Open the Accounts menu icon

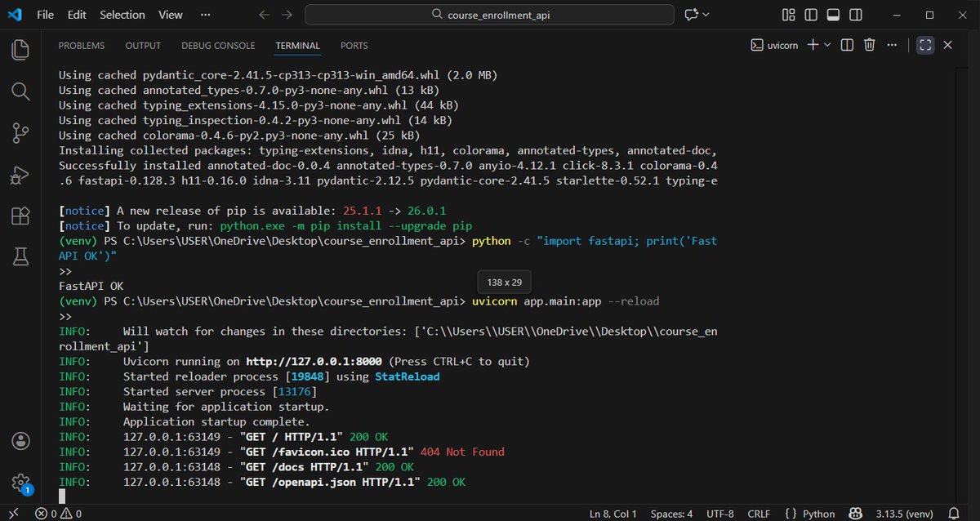20,441
